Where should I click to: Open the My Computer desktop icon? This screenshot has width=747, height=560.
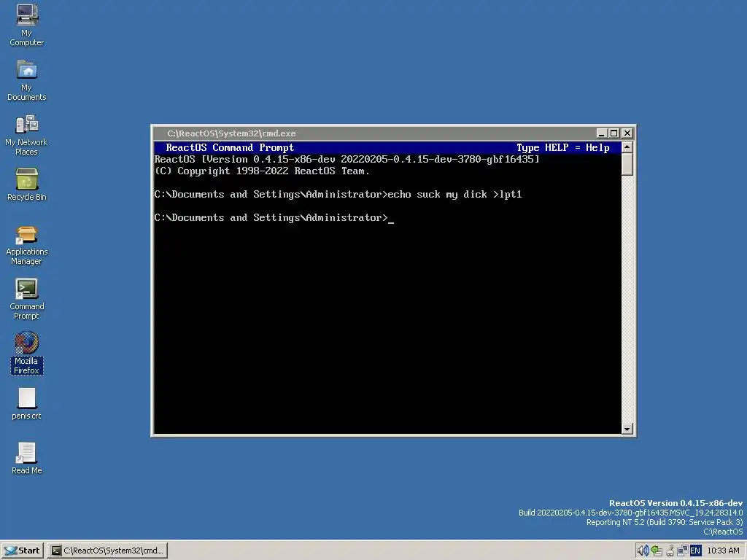(x=27, y=26)
